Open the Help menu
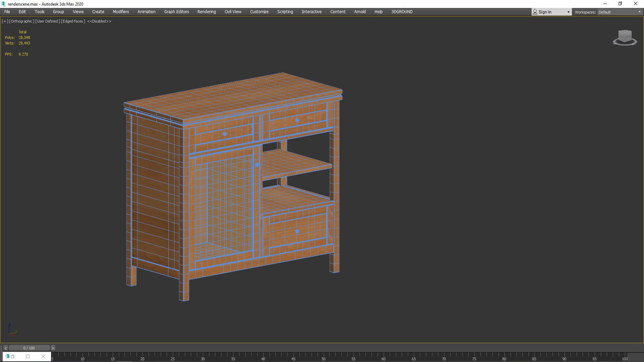The height and width of the screenshot is (362, 644). click(378, 12)
